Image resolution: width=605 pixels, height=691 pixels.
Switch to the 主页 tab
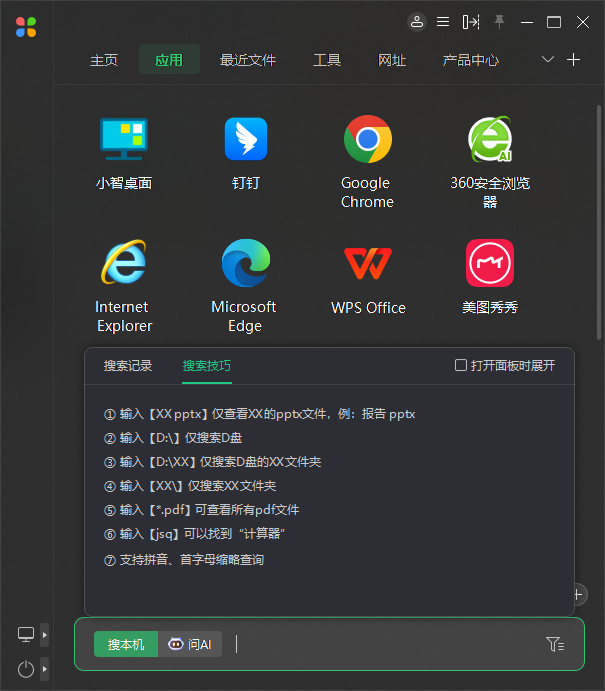[x=104, y=59]
